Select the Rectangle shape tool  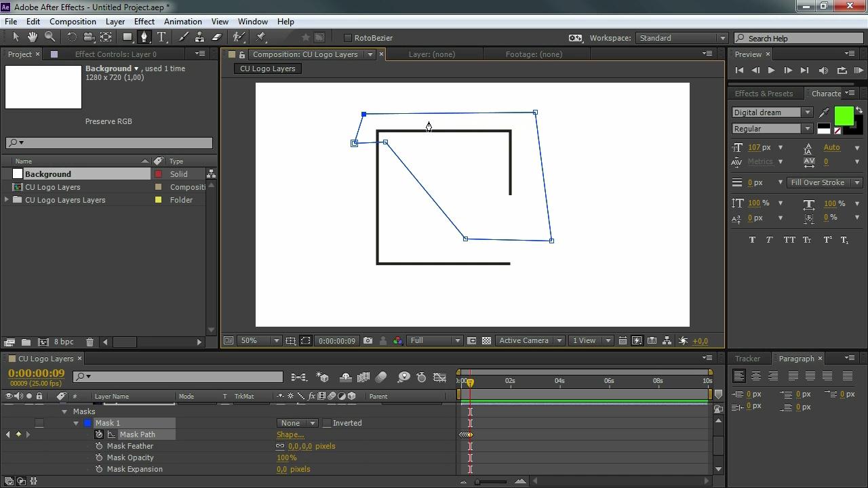pyautogui.click(x=127, y=37)
